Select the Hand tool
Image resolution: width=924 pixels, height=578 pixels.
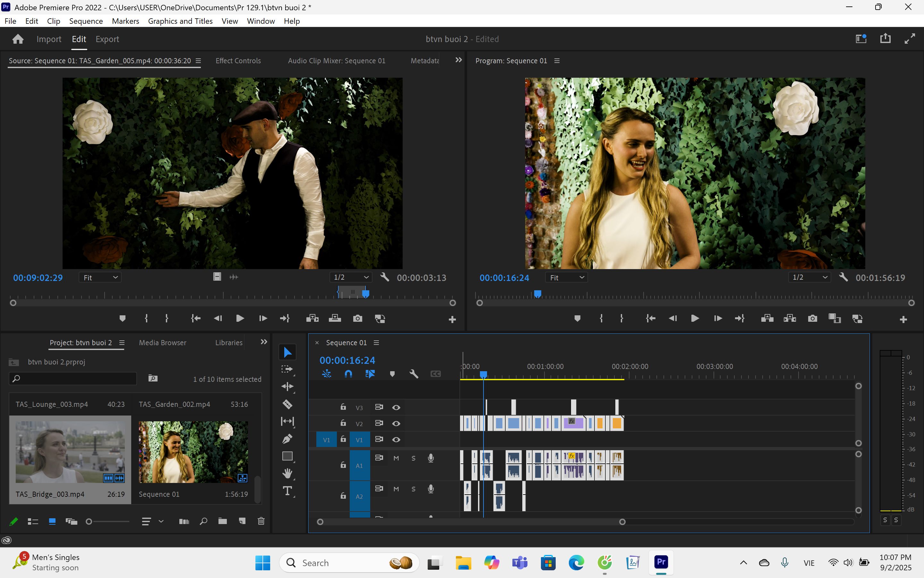click(287, 473)
